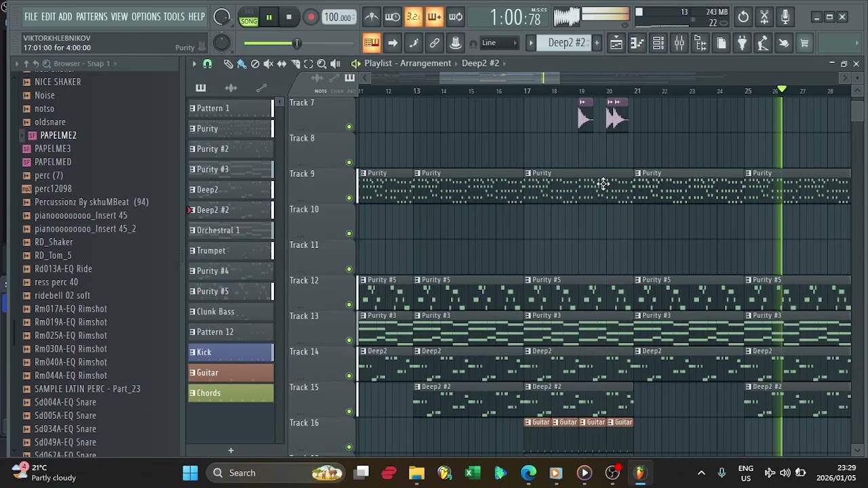The image size is (868, 488).
Task: Pause playback with the pause button
Action: pos(269,18)
